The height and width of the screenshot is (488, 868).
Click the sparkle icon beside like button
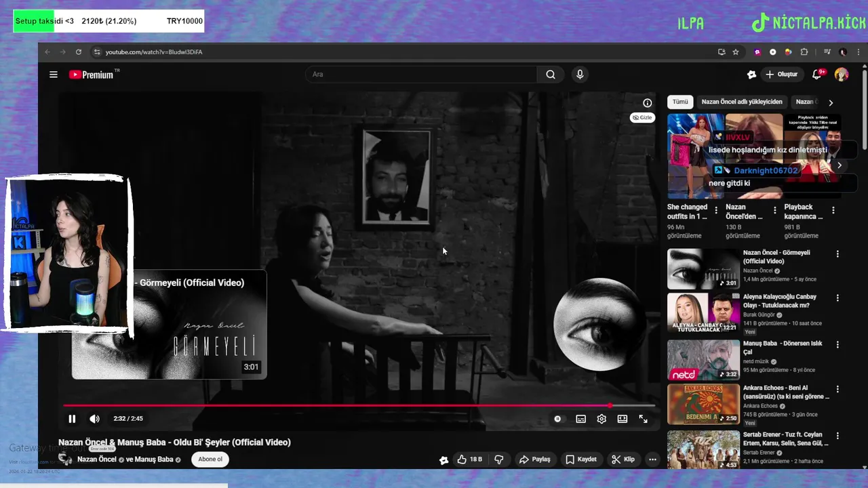[444, 460]
